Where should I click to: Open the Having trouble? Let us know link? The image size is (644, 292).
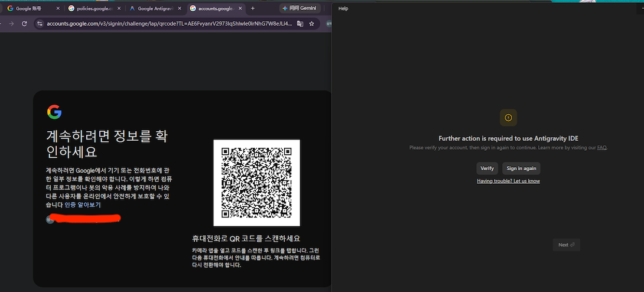[508, 181]
